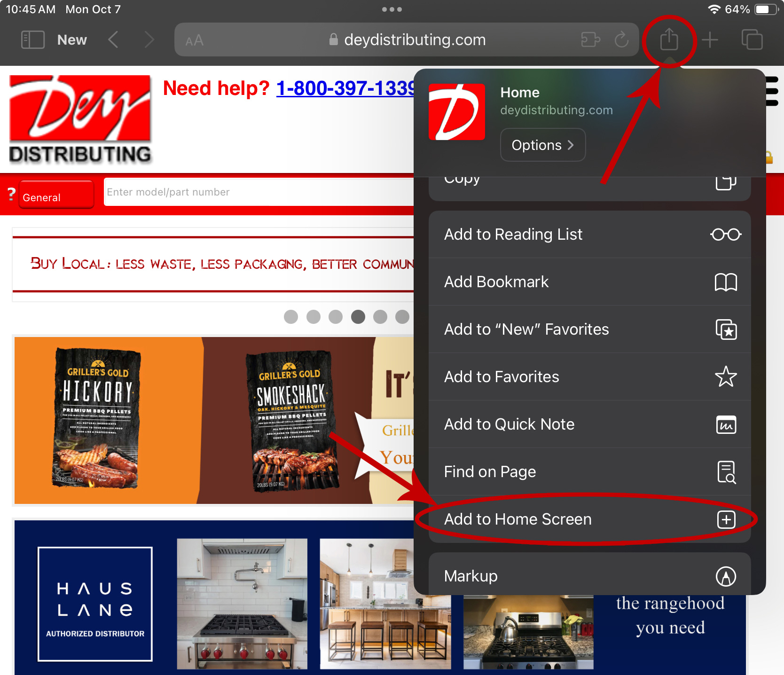Go back using the back arrow
The width and height of the screenshot is (784, 675).
113,40
